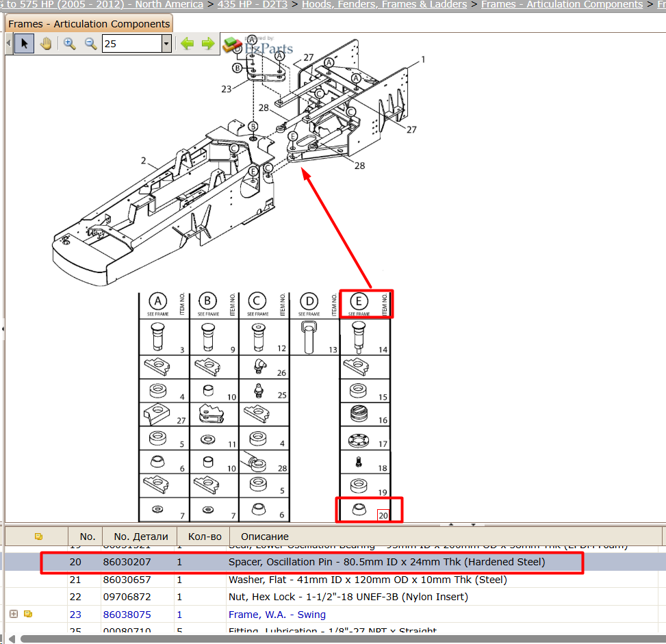Click the pane splitter down arrow

click(473, 524)
